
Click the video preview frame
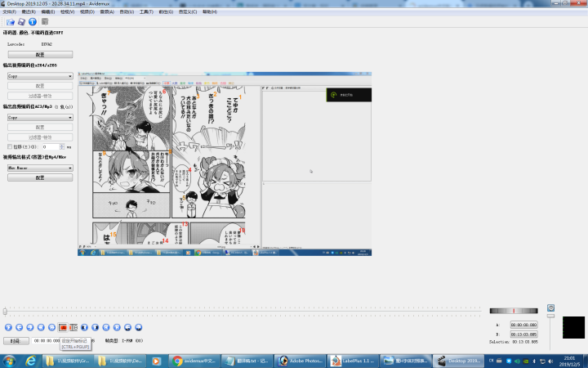click(225, 164)
